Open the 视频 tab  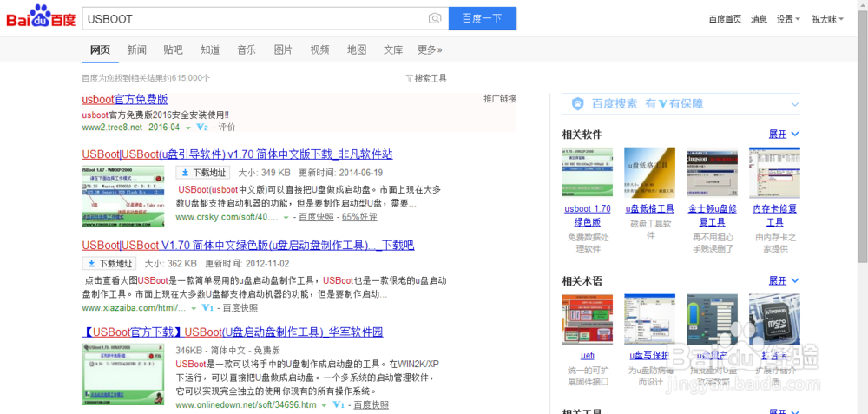(x=320, y=49)
